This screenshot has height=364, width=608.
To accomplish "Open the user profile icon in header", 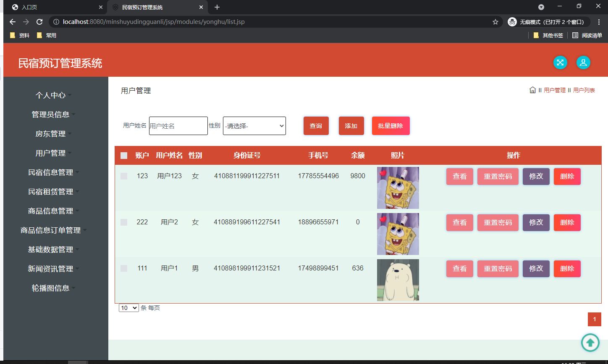I will (x=584, y=62).
